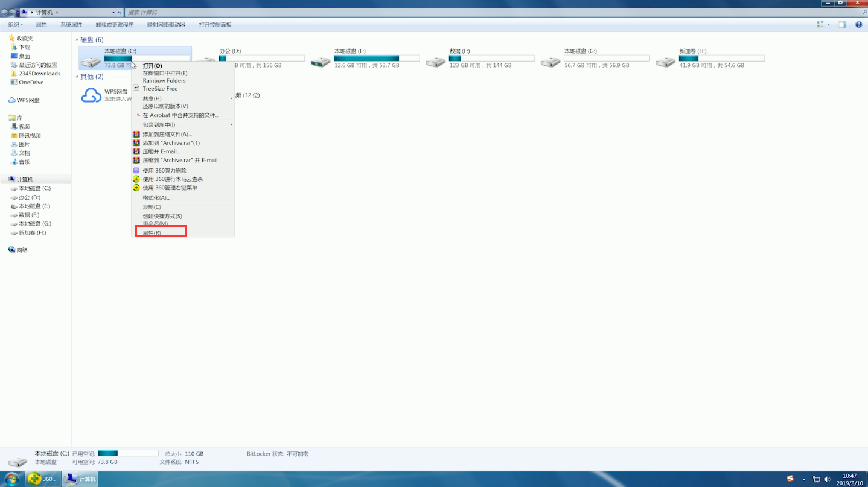Click the F: drive capacity bar

pos(492,59)
